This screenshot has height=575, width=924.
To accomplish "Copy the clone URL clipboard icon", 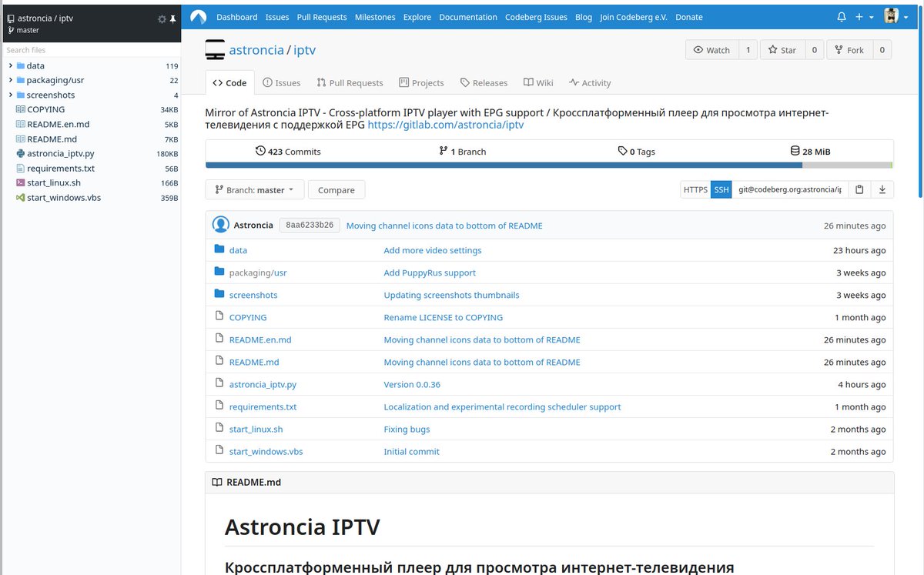I will click(x=859, y=189).
